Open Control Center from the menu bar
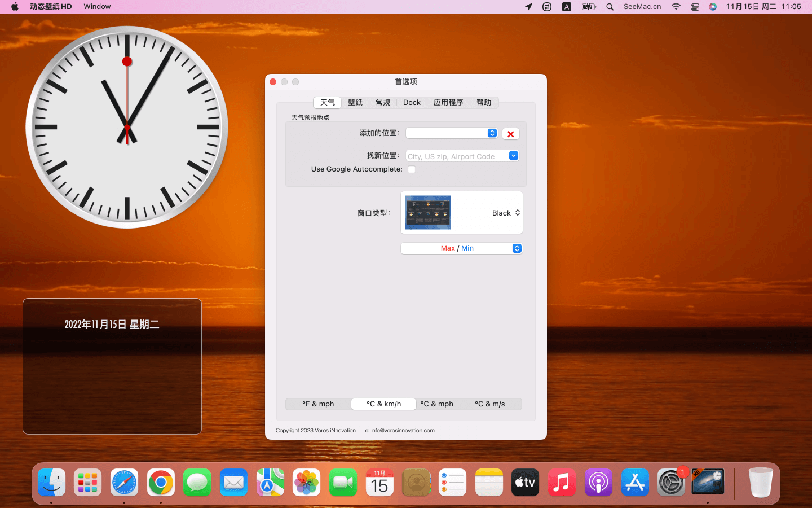Viewport: 812px width, 508px height. pyautogui.click(x=695, y=7)
